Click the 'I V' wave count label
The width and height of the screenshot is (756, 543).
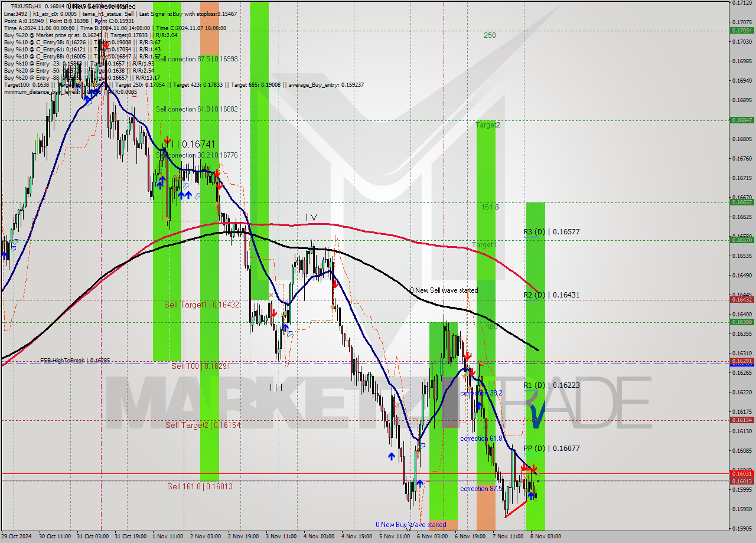pyautogui.click(x=311, y=218)
